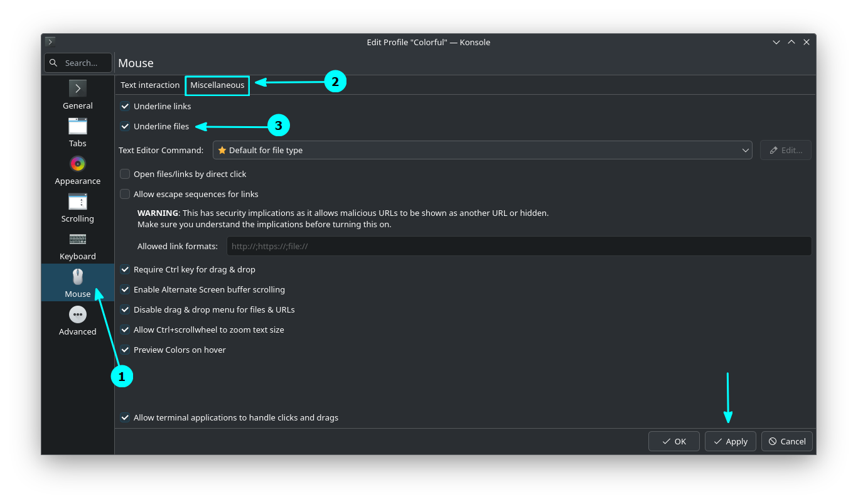Uncheck the Underline links option
Viewport: 858px width, 504px height.
pyautogui.click(x=125, y=106)
